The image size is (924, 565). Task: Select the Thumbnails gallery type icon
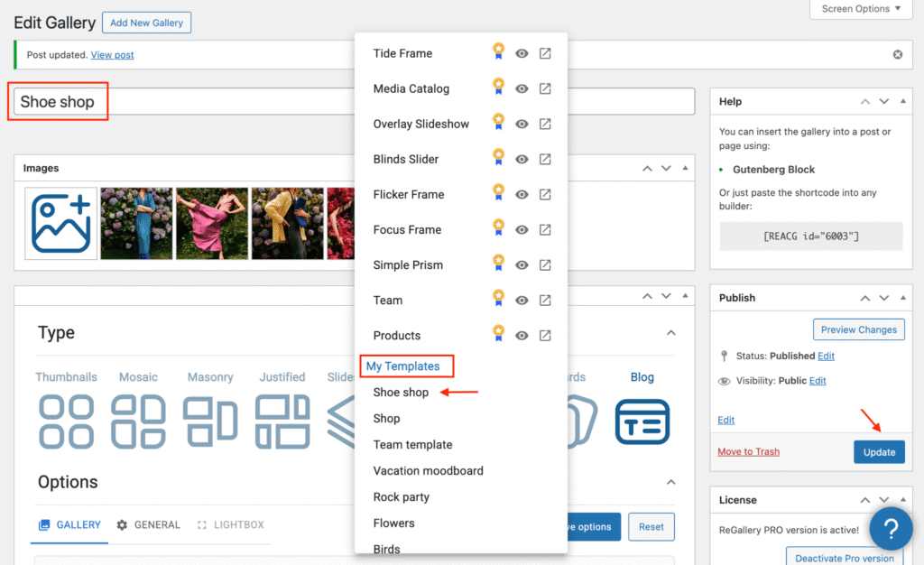[66, 421]
